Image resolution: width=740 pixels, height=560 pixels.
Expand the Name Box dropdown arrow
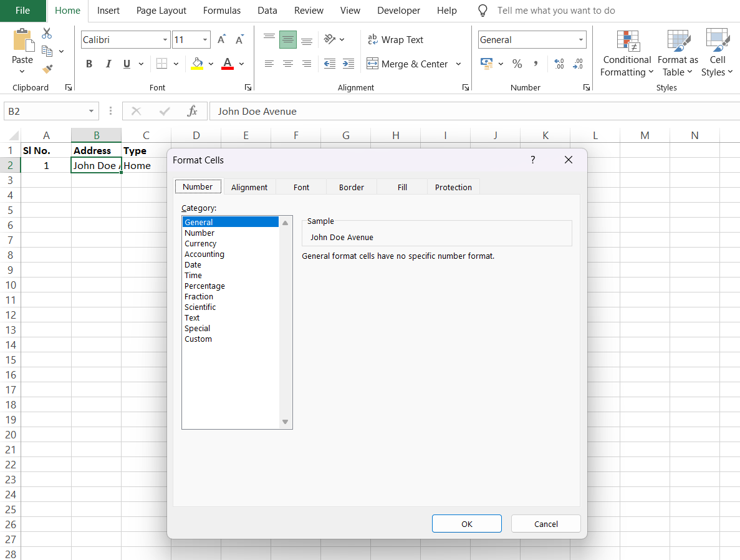pyautogui.click(x=91, y=112)
